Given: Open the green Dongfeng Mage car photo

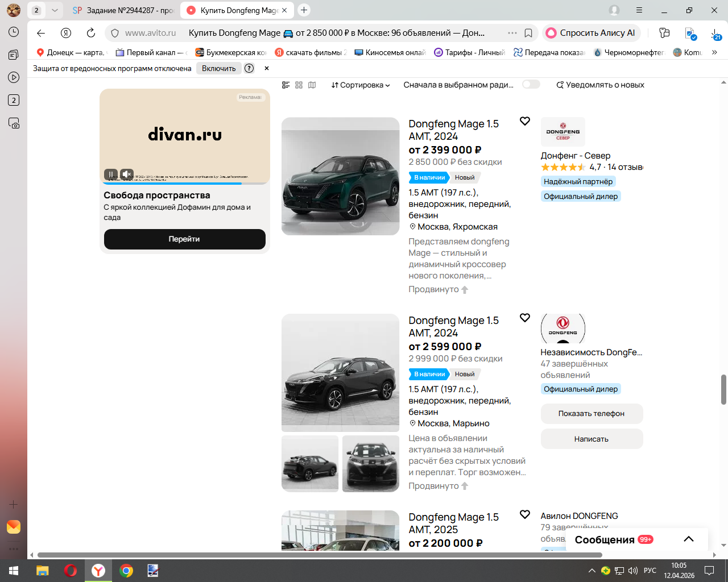Looking at the screenshot, I should point(341,176).
